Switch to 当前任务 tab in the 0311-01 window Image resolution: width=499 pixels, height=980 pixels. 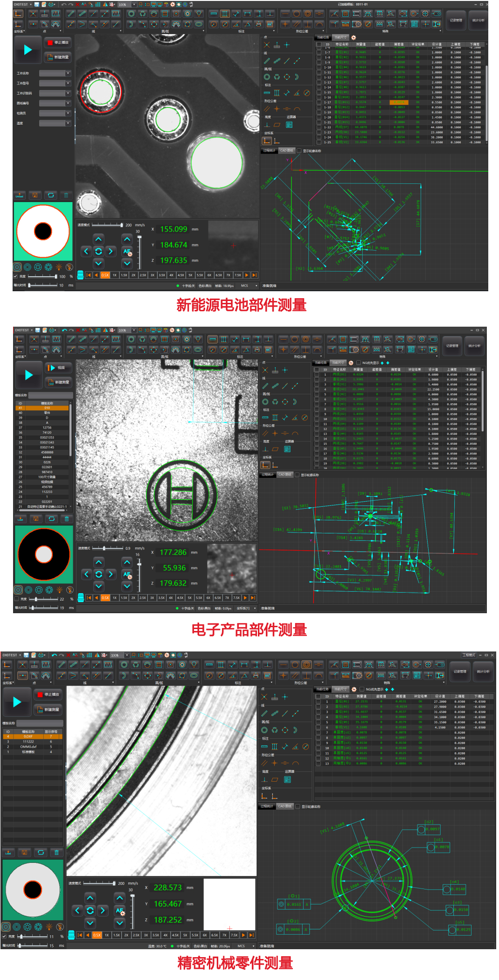(x=323, y=37)
